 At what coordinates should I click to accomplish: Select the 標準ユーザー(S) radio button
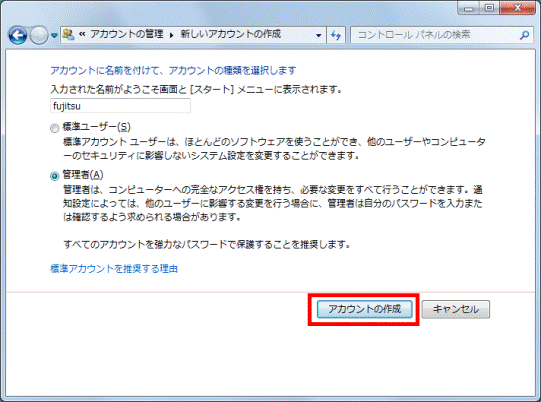55,128
